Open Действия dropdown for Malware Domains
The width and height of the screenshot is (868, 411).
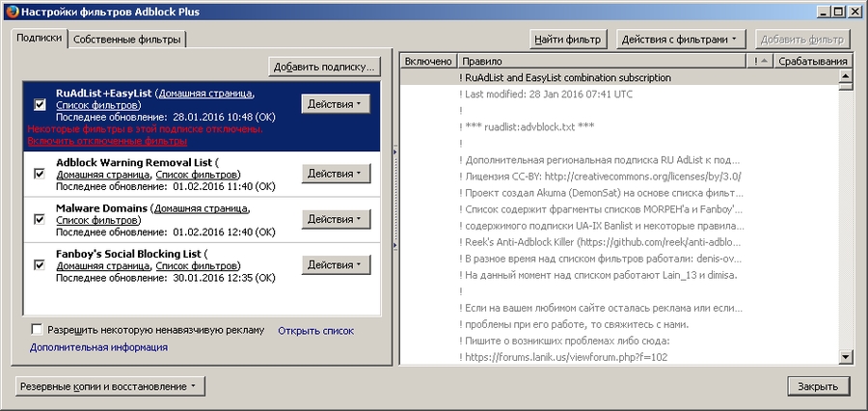[336, 219]
